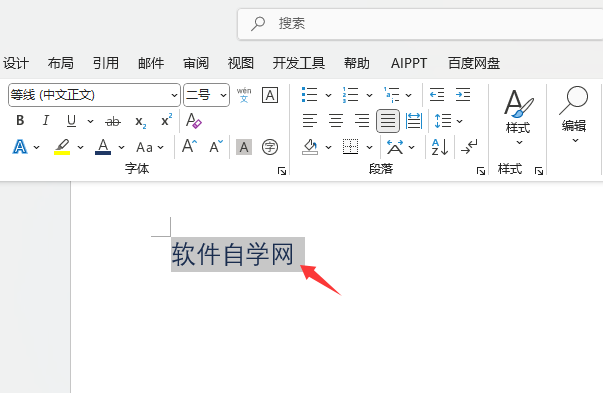The height and width of the screenshot is (393, 603).
Task: Open the phonetic guide (wén) tool
Action: point(244,95)
